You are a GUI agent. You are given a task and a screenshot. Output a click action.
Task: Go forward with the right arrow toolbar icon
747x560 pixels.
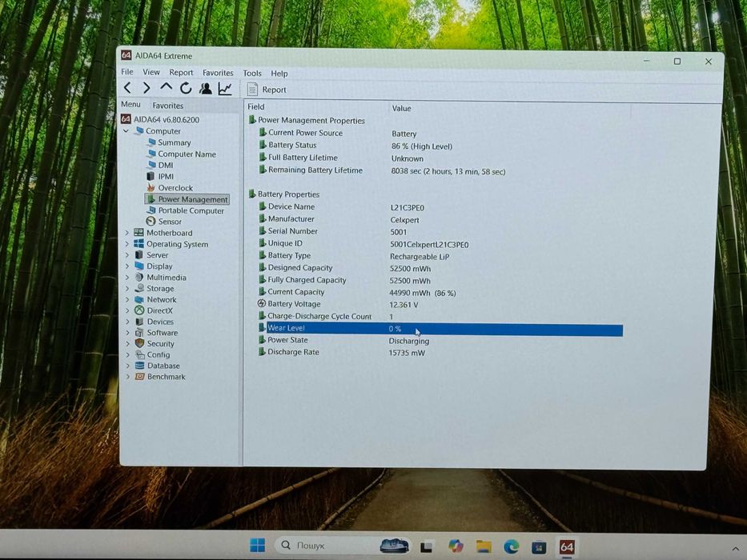[147, 88]
